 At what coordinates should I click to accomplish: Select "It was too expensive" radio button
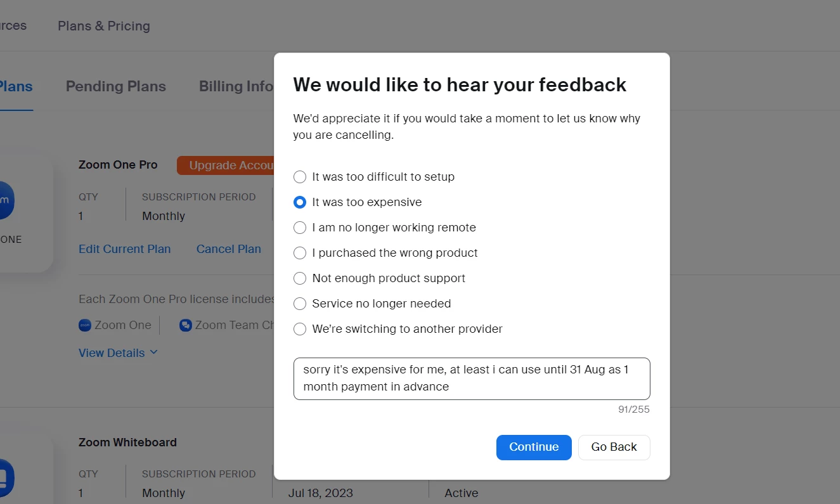pos(300,202)
